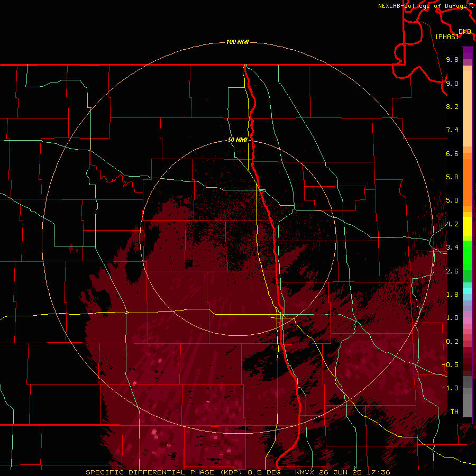Pick the yellow color bar segment
This screenshot has height=476, width=476.
[467, 226]
